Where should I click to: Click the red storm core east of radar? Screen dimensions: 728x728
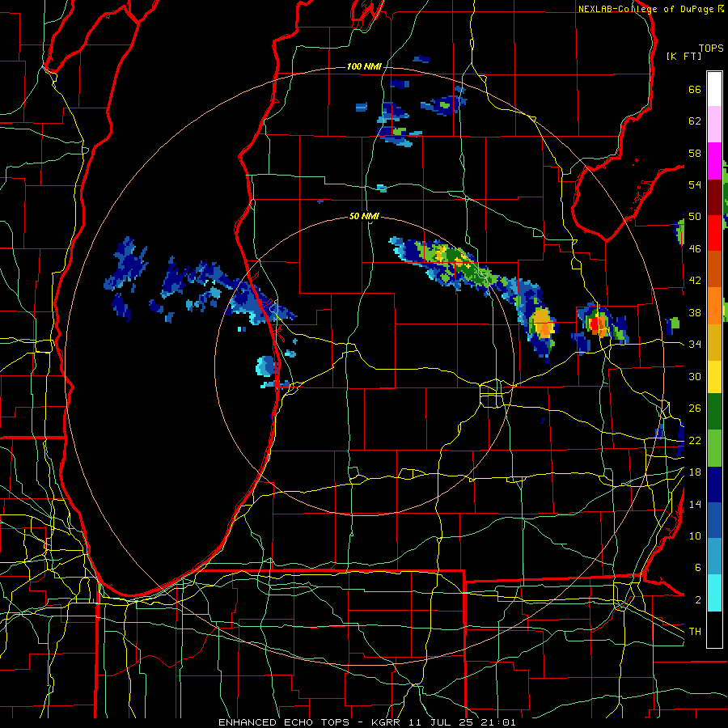tap(595, 324)
